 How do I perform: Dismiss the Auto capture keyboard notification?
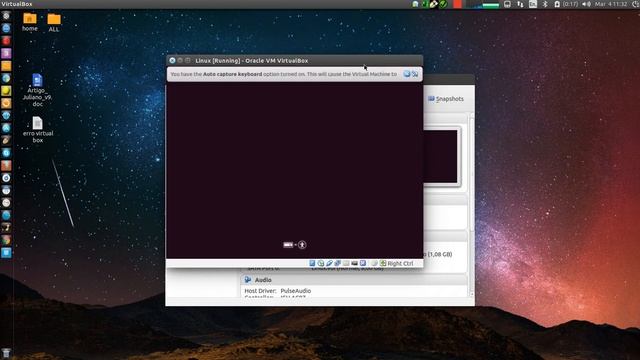(x=407, y=74)
